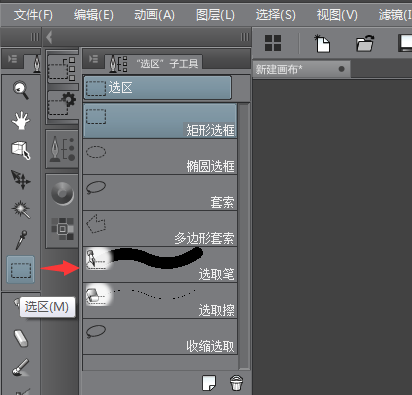This screenshot has width=412, height=395.
Task: Select the Hand move tool
Action: pos(21,120)
